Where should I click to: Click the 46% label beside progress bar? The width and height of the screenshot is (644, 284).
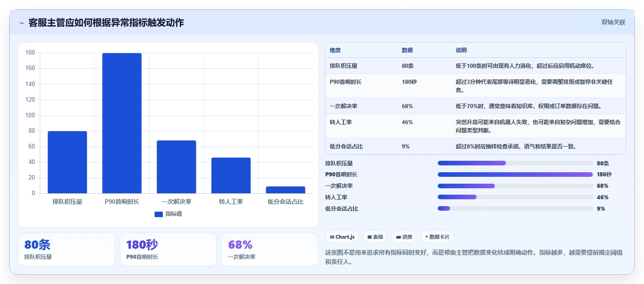(x=603, y=197)
